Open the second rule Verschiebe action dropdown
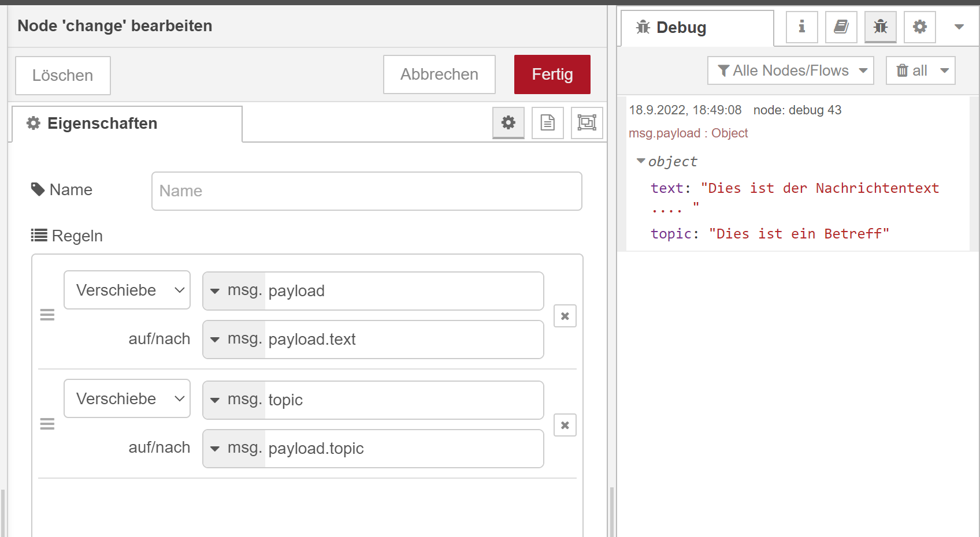This screenshot has height=537, width=980. [x=127, y=398]
